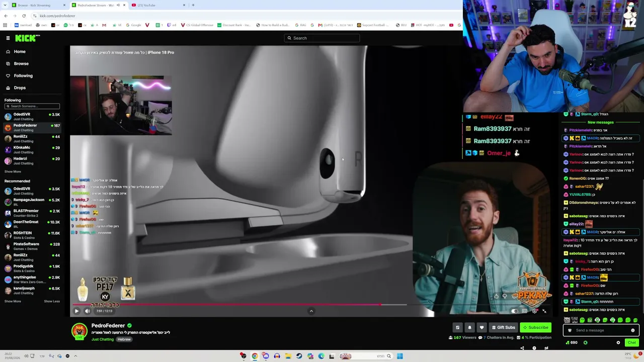Image resolution: width=644 pixels, height=362 pixels.
Task: Click the New messages indicator in chat
Action: click(x=601, y=122)
